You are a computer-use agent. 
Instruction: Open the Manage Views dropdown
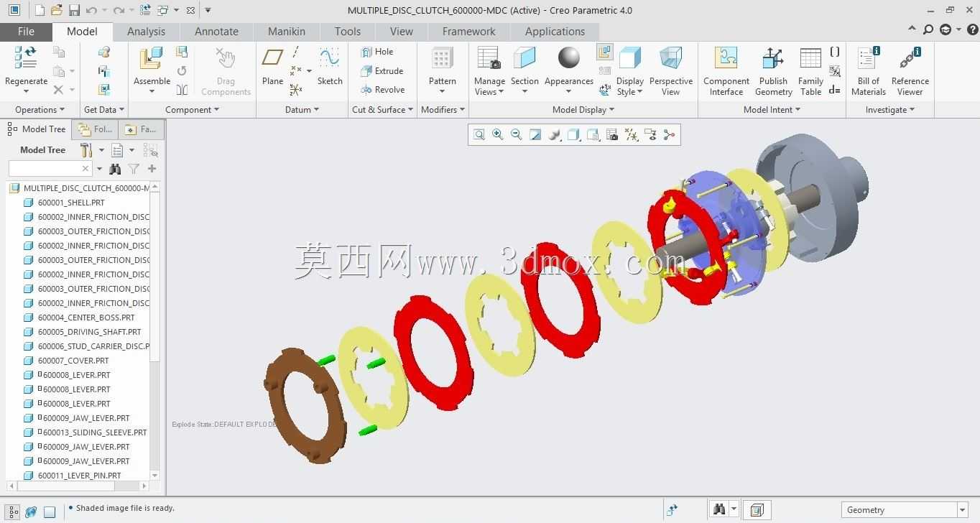[489, 87]
